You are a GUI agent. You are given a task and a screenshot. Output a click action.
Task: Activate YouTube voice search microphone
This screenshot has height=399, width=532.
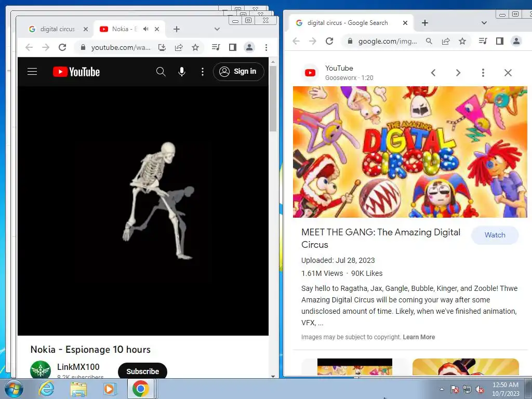[182, 72]
